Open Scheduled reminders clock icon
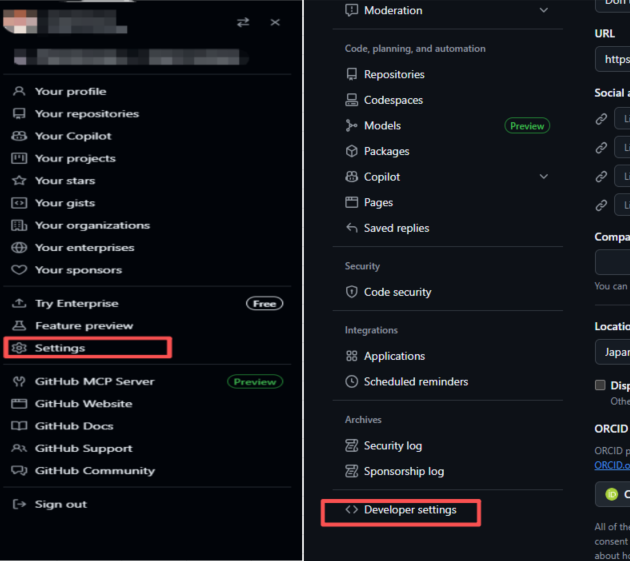The height and width of the screenshot is (561, 630). click(351, 382)
